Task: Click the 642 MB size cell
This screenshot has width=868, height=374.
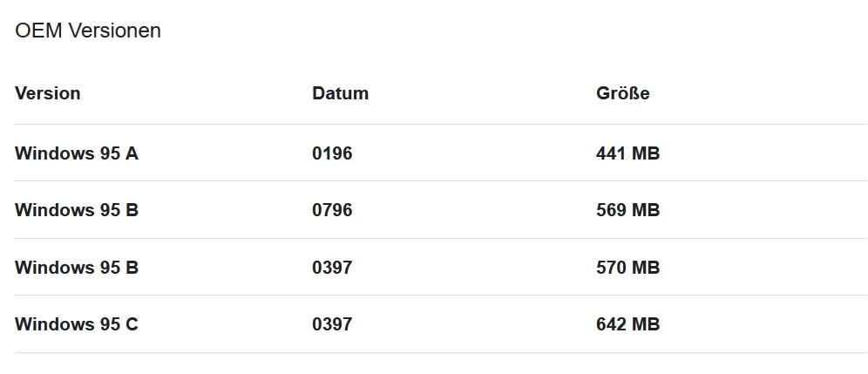Action: [627, 323]
